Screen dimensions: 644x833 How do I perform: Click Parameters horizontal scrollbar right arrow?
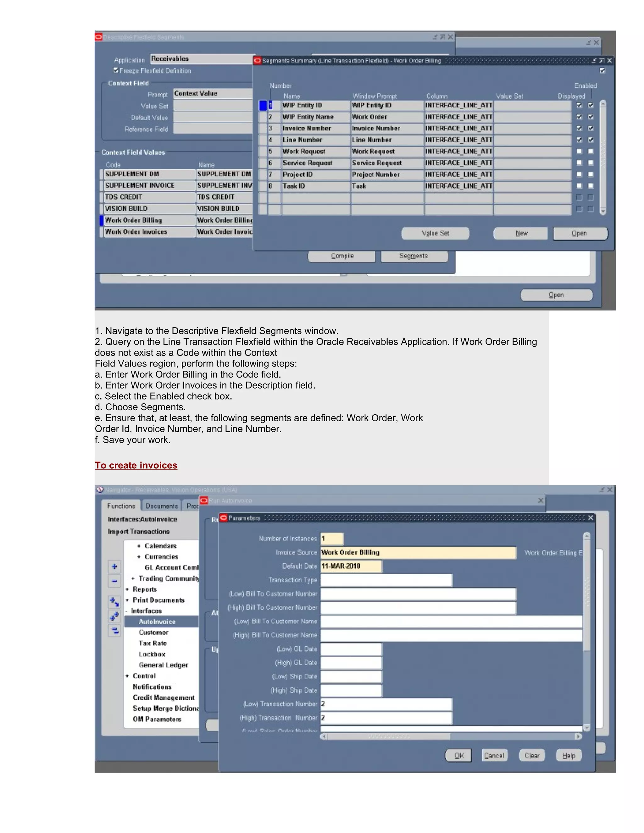(578, 736)
